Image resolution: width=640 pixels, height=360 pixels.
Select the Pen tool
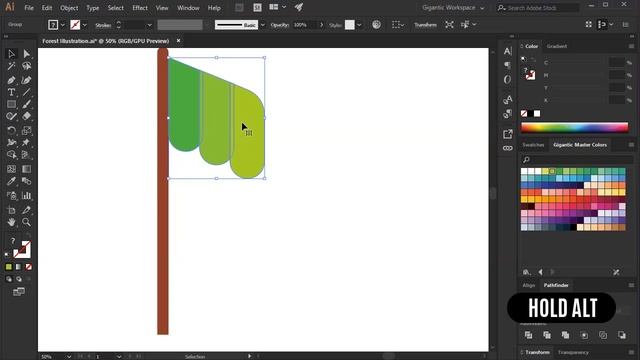(x=11, y=80)
